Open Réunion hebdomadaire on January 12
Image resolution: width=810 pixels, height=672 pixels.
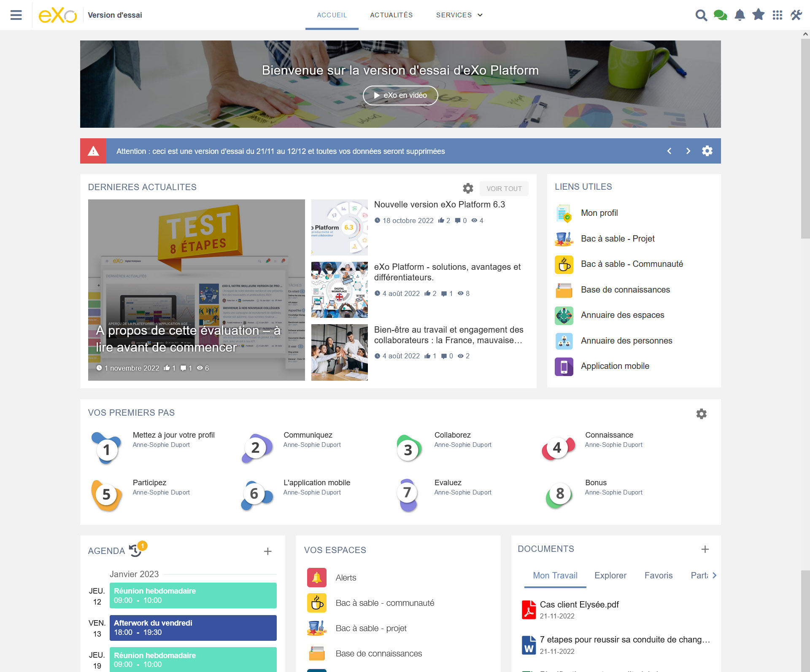193,595
